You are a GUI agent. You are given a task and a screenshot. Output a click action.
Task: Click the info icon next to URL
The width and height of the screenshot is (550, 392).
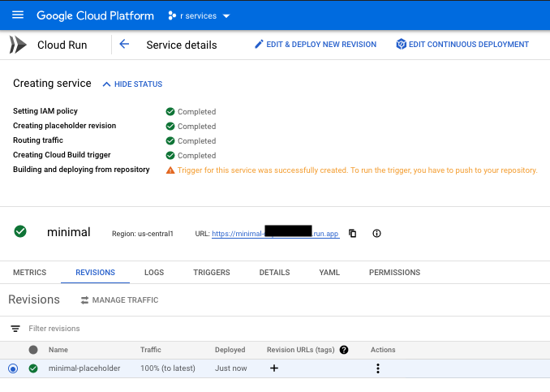(376, 234)
